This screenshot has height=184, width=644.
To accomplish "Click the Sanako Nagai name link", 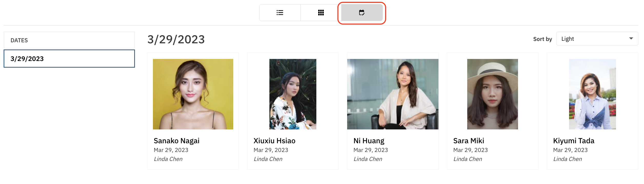I will point(177,141).
